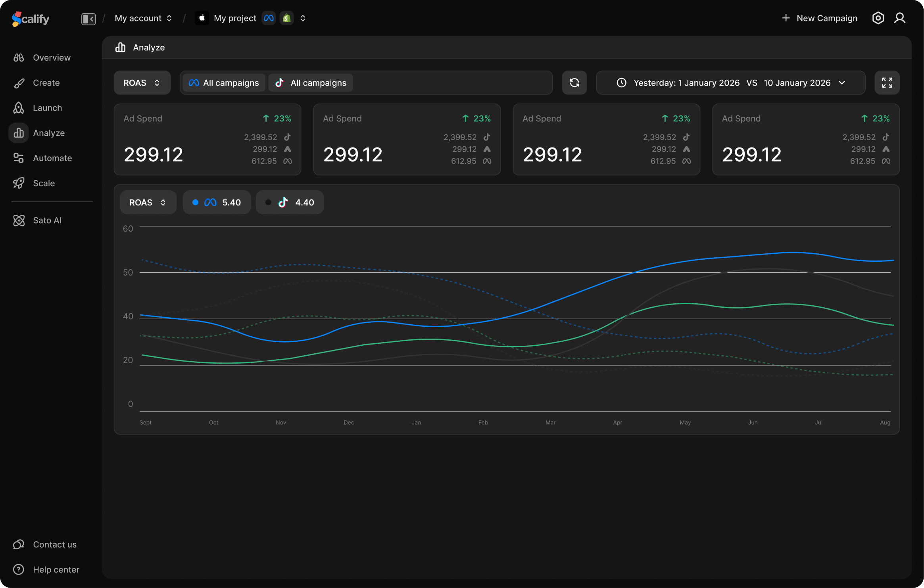Click the refresh icon next to campaign filters
924x588 pixels.
[x=574, y=82]
